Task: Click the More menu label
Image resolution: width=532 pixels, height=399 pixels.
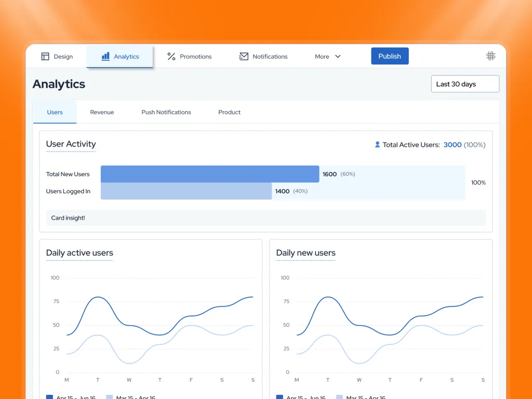Action: tap(322, 56)
